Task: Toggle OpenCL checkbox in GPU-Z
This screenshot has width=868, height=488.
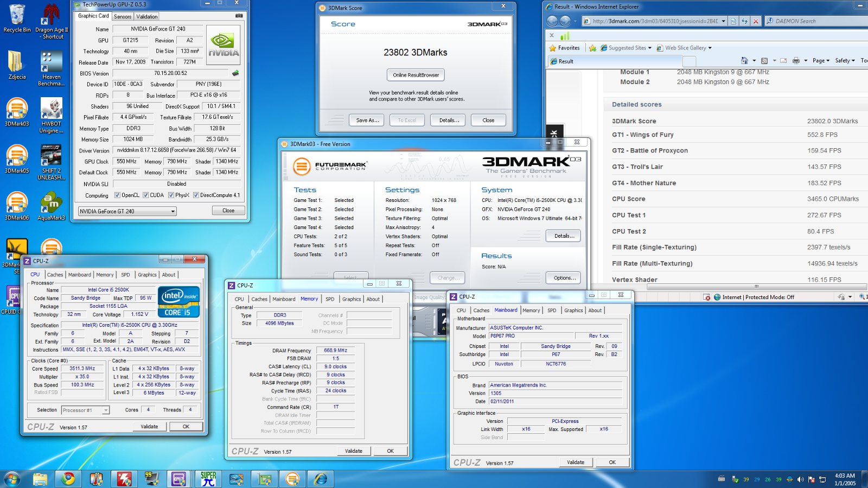Action: [x=117, y=195]
